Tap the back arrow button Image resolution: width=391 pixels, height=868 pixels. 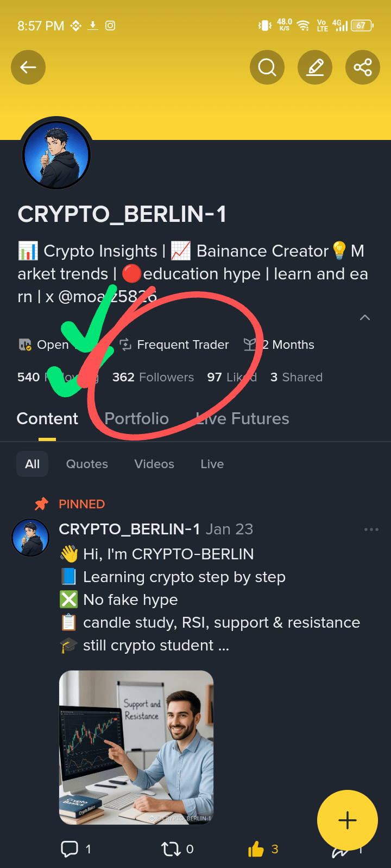(28, 67)
